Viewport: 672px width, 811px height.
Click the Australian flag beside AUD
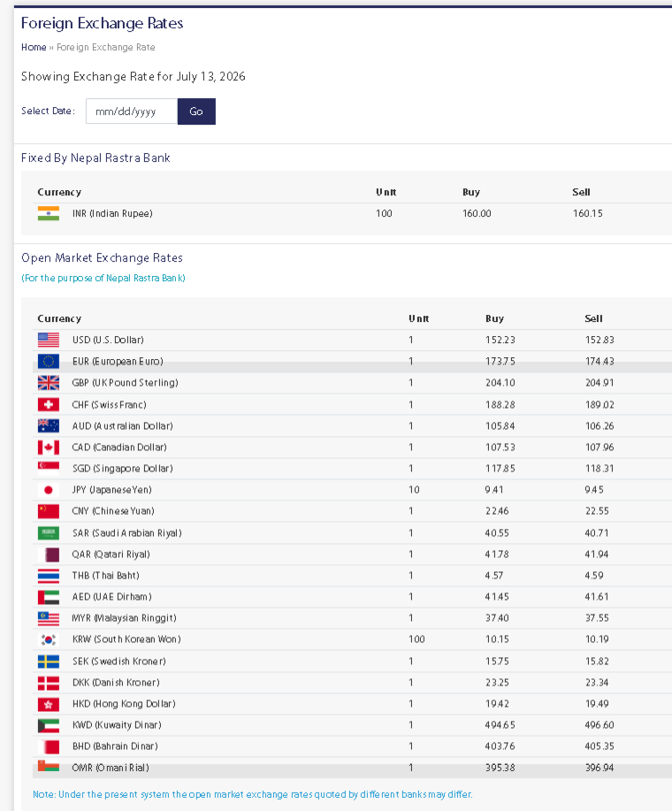(x=48, y=425)
